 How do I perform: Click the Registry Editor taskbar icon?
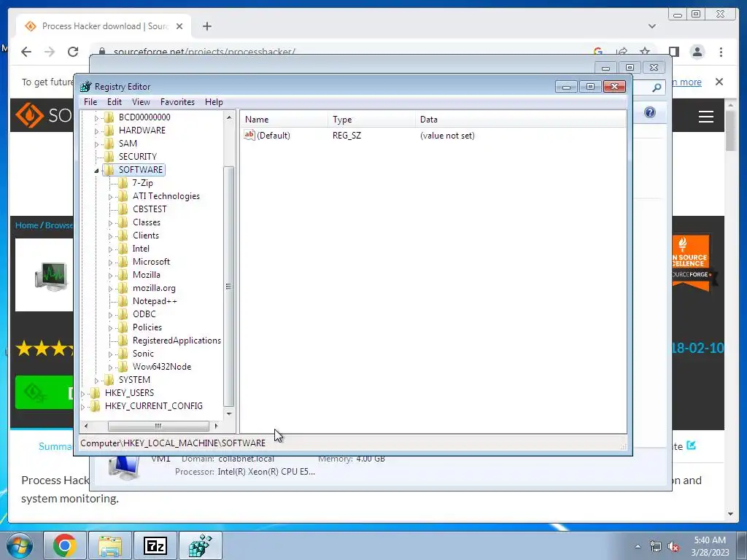click(x=201, y=545)
